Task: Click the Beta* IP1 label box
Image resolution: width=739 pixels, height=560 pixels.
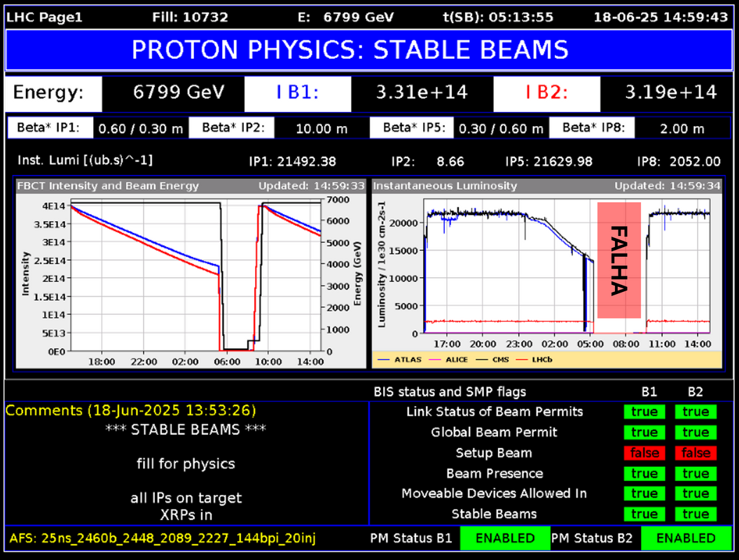Action: click(x=50, y=127)
